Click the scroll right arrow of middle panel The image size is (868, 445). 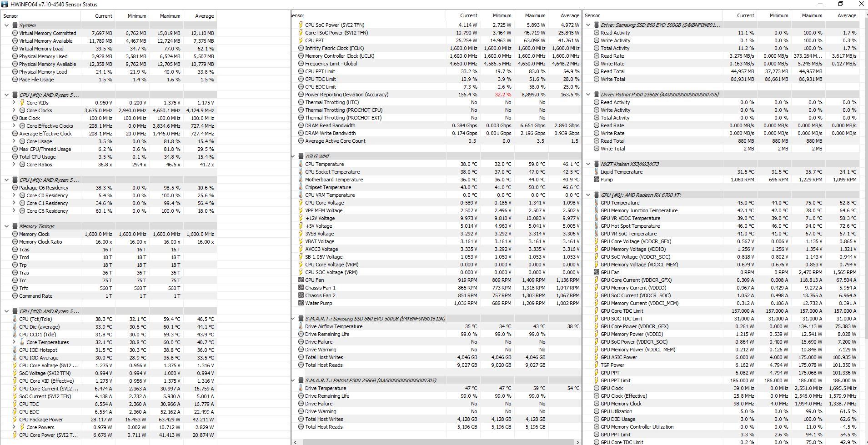[x=578, y=442]
